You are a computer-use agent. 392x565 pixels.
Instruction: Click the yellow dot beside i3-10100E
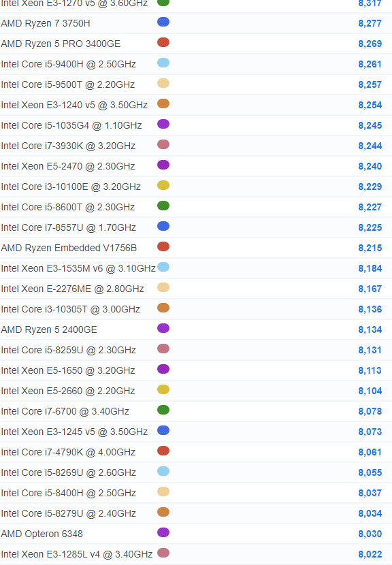point(163,185)
